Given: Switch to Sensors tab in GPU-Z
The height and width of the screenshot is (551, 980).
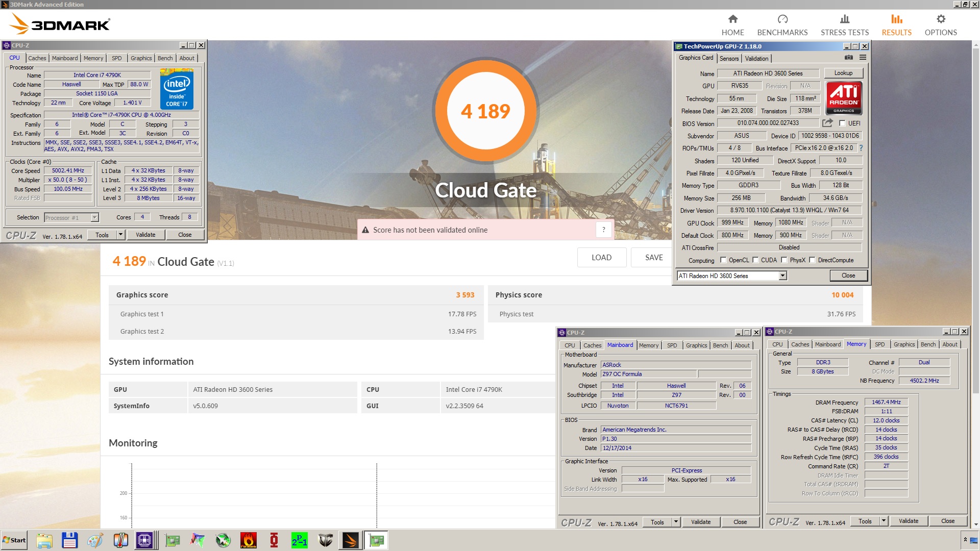Looking at the screenshot, I should tap(729, 58).
